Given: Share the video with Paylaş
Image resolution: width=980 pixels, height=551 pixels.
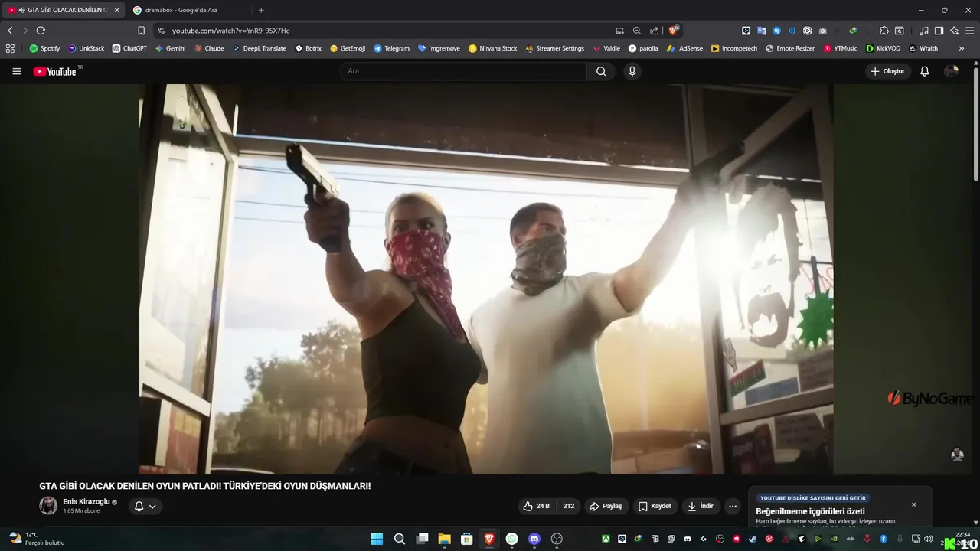Looking at the screenshot, I should pyautogui.click(x=606, y=506).
